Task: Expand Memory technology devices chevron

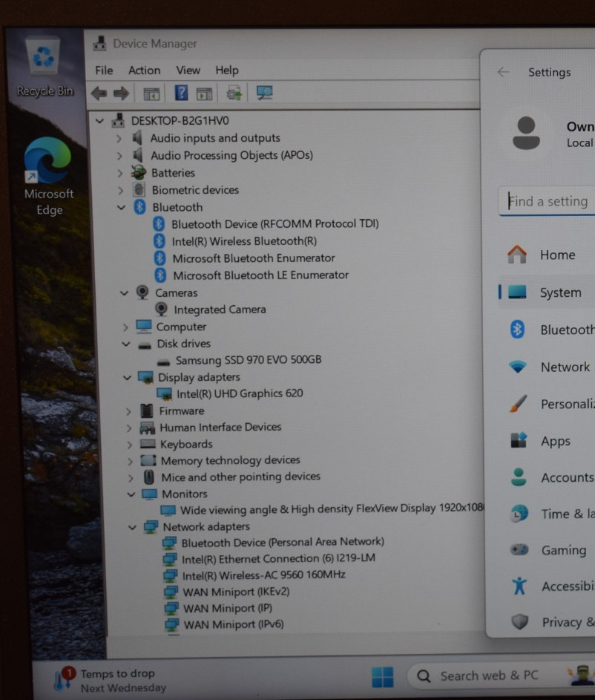Action: (x=130, y=461)
